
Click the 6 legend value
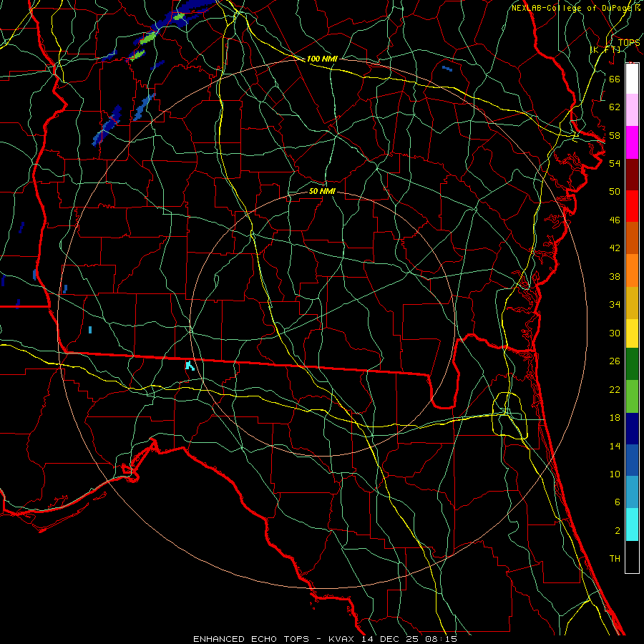[617, 502]
